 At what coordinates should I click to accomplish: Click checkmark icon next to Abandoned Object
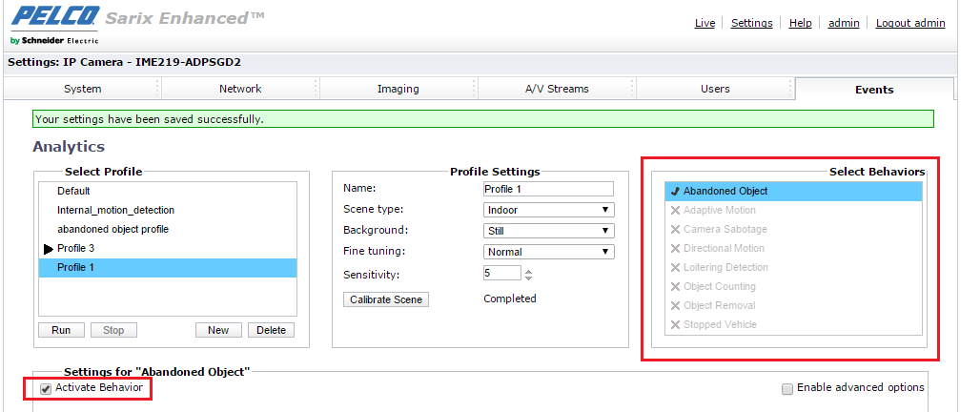click(x=675, y=192)
